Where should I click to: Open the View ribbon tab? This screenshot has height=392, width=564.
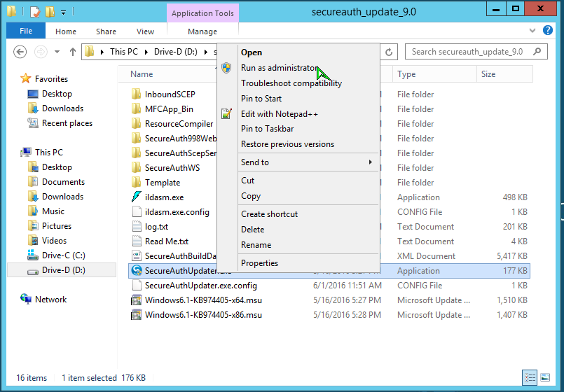coord(145,31)
